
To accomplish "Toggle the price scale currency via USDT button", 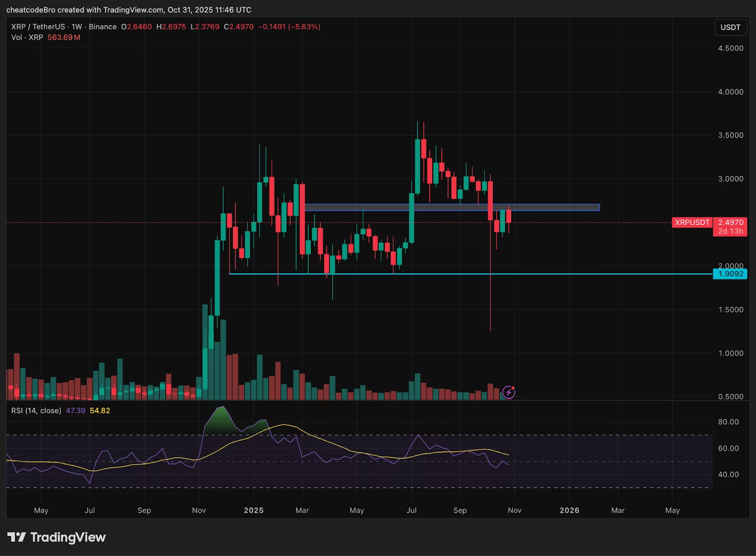I will tap(730, 27).
